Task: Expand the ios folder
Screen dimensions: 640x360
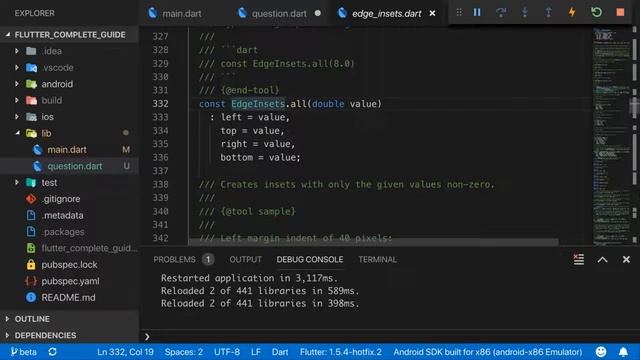Action: click(x=17, y=117)
